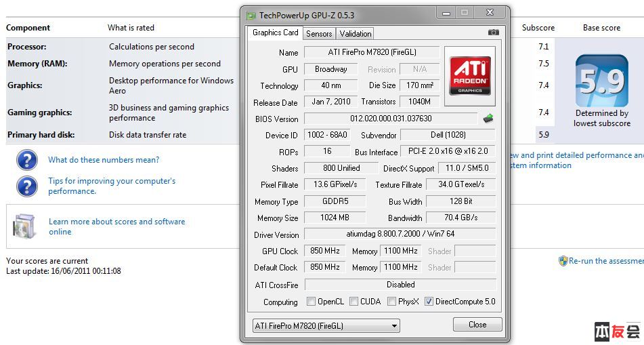
Task: Click the question mark icon beside performance tips
Action: (26, 186)
